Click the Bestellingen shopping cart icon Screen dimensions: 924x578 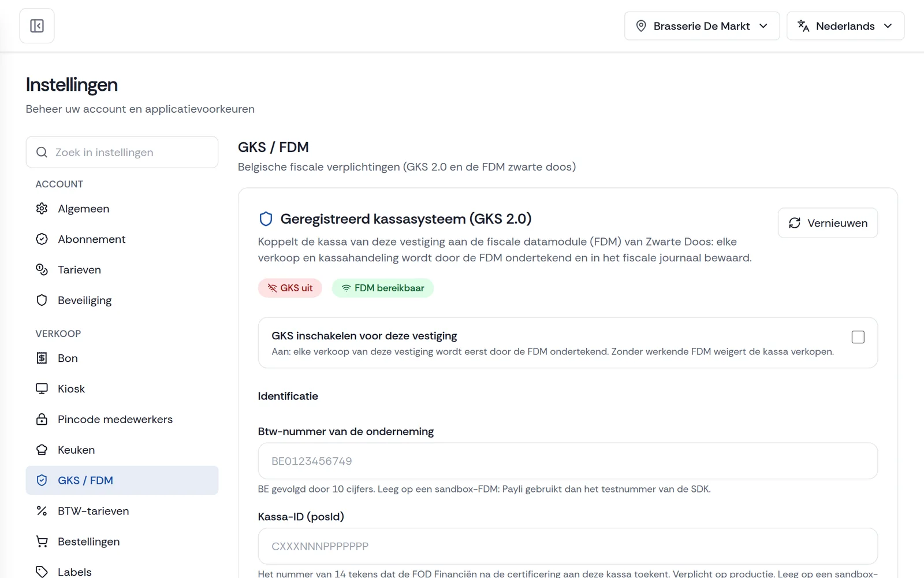[x=42, y=542]
